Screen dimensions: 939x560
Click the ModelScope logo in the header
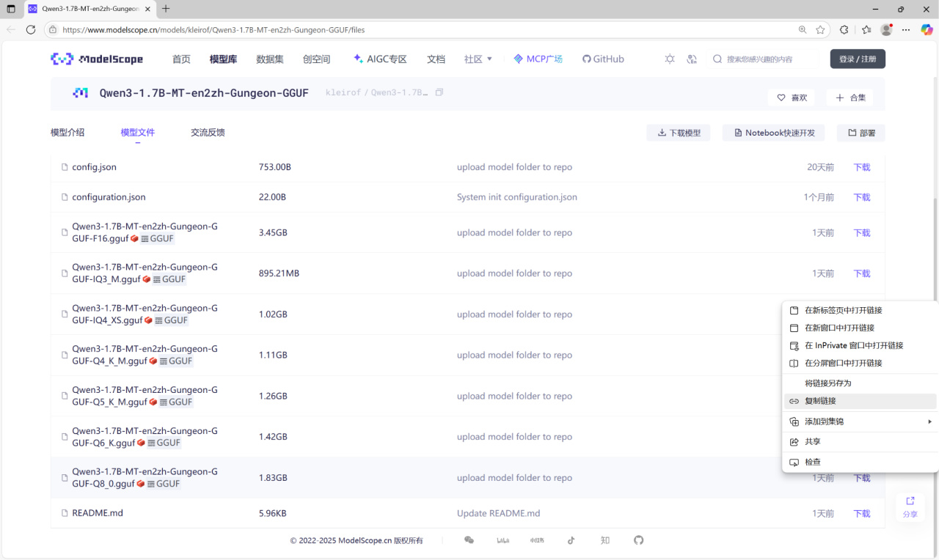(x=97, y=59)
